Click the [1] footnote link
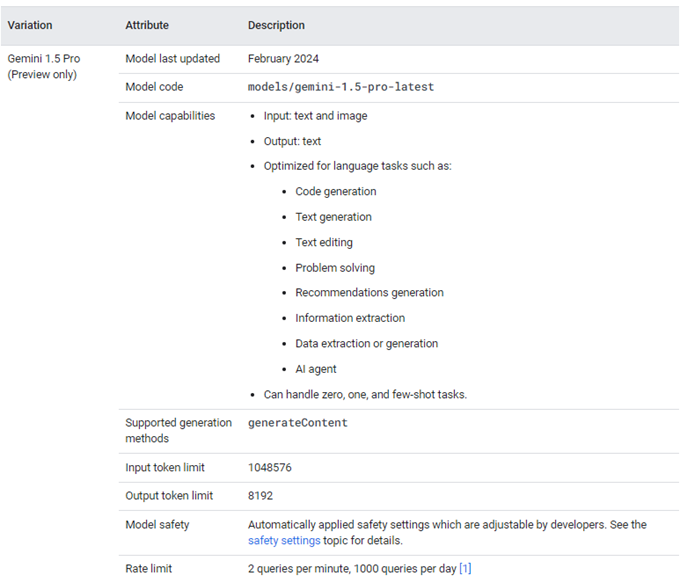 click(465, 569)
